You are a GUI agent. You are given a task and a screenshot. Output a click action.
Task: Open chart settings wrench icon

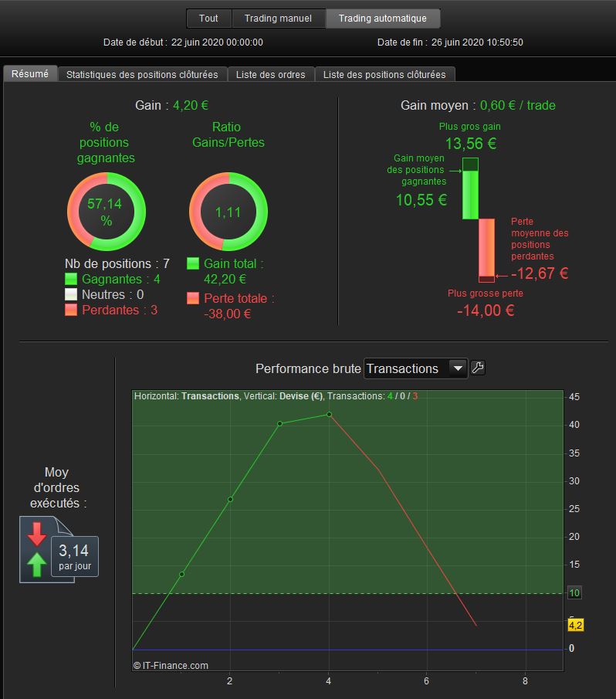point(478,368)
